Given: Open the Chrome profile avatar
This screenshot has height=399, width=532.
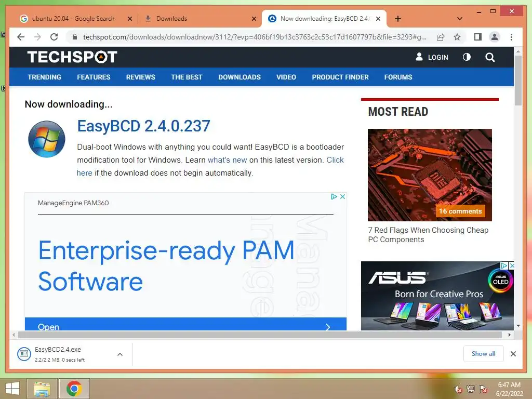Looking at the screenshot, I should tap(495, 37).
